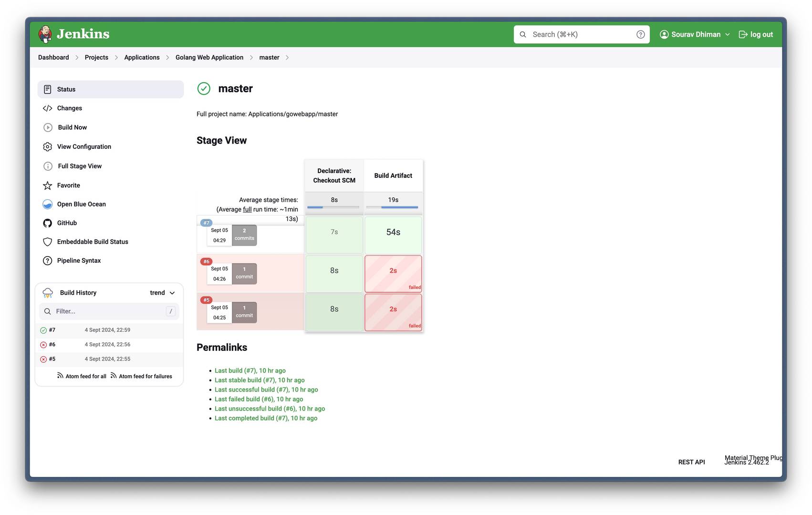
Task: Click the Pipeline Syntax question icon
Action: coord(48,261)
